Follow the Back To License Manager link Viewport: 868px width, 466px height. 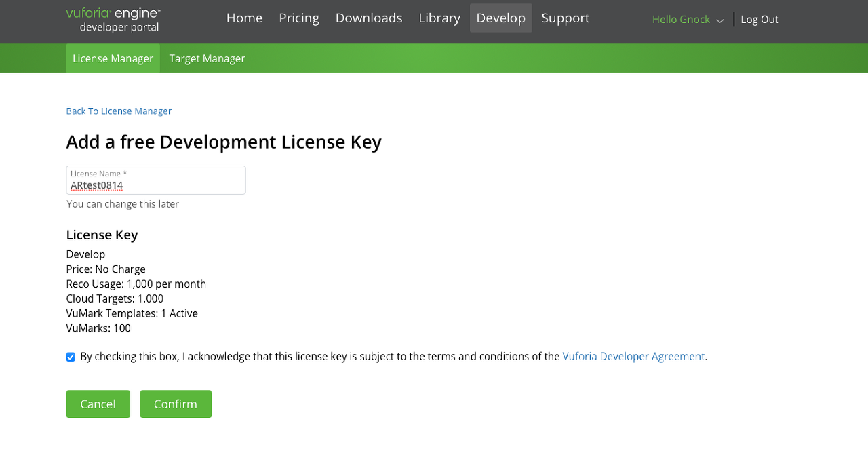pyautogui.click(x=119, y=111)
